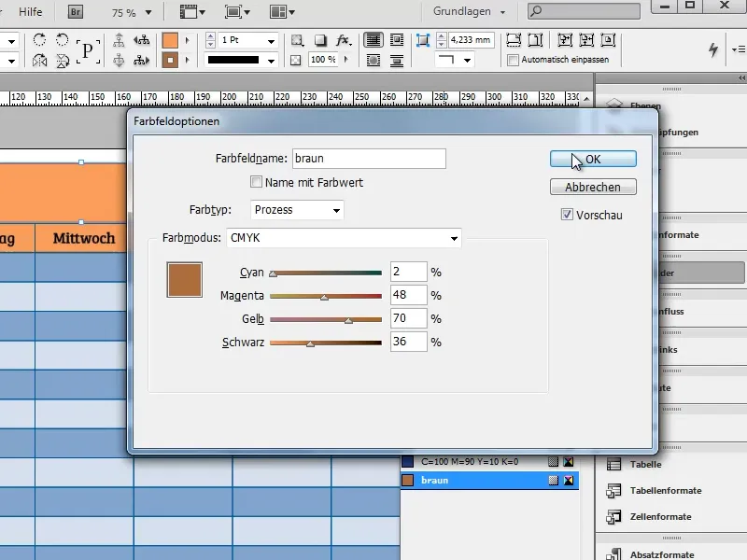Confirm the dialog with OK

coord(593,159)
